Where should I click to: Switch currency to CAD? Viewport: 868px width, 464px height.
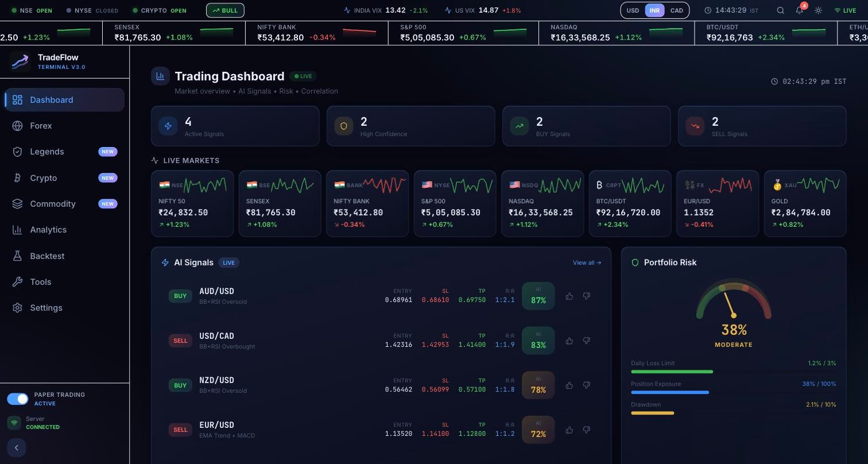(x=677, y=10)
